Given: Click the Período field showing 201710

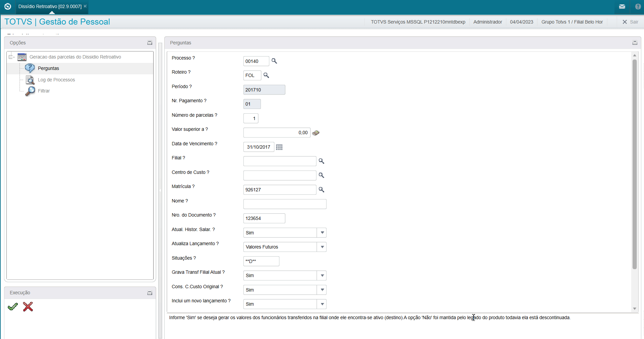Looking at the screenshot, I should [264, 90].
